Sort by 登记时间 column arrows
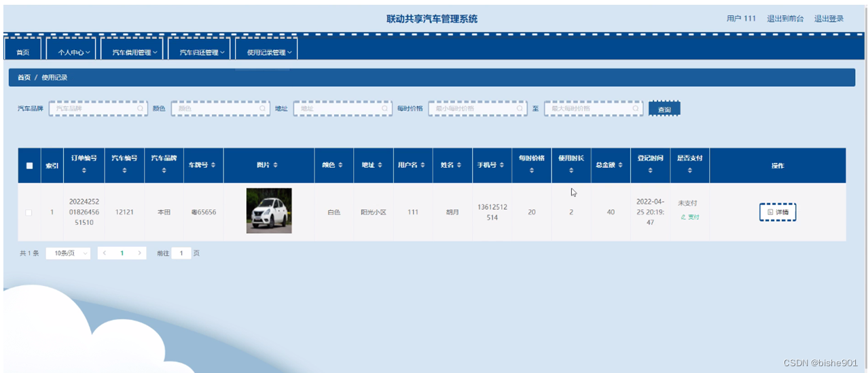This screenshot has width=868, height=373. (650, 171)
